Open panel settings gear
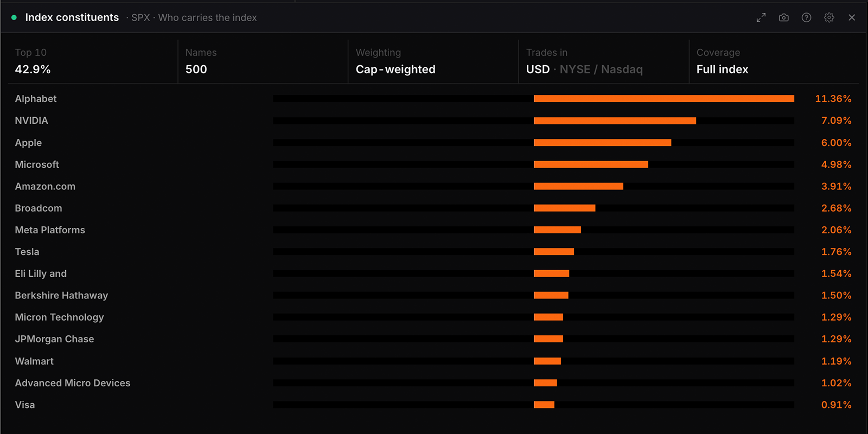 [x=829, y=17]
